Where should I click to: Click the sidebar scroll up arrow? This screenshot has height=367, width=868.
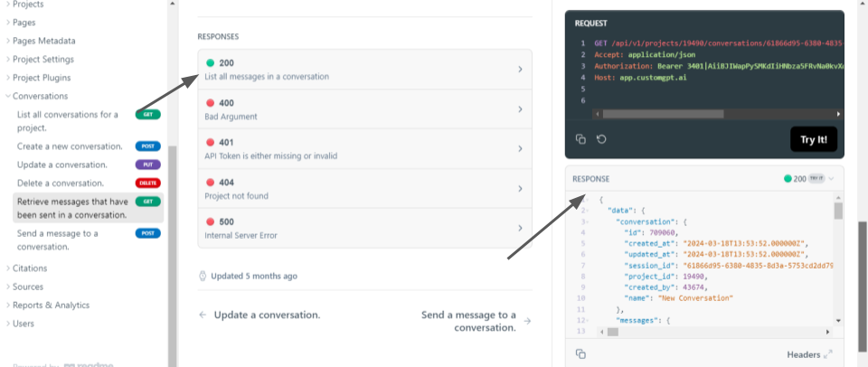point(172,4)
